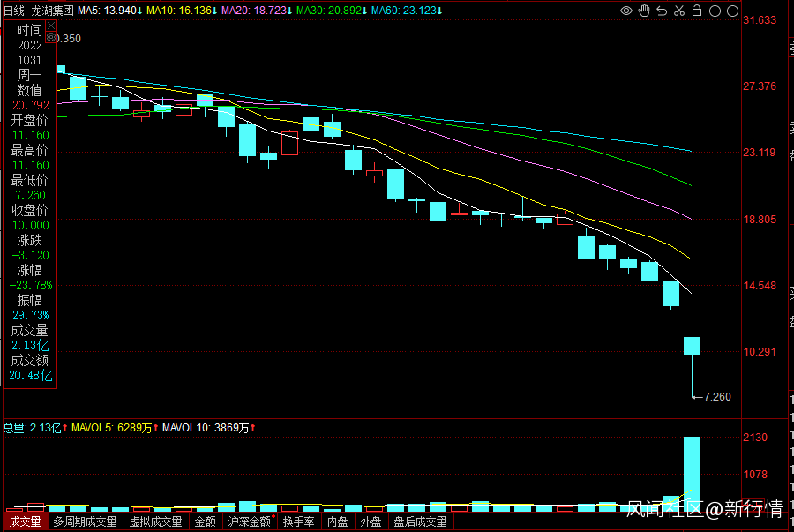The image size is (794, 532).
Task: Open info panel settings gear
Action: click(50, 37)
